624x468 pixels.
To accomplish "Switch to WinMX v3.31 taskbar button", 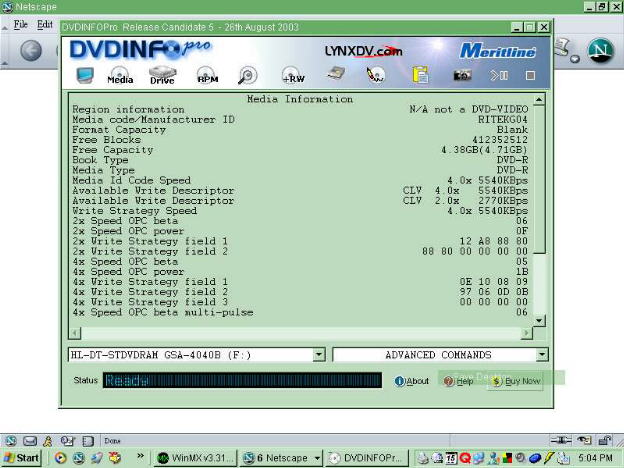I will [x=195, y=458].
